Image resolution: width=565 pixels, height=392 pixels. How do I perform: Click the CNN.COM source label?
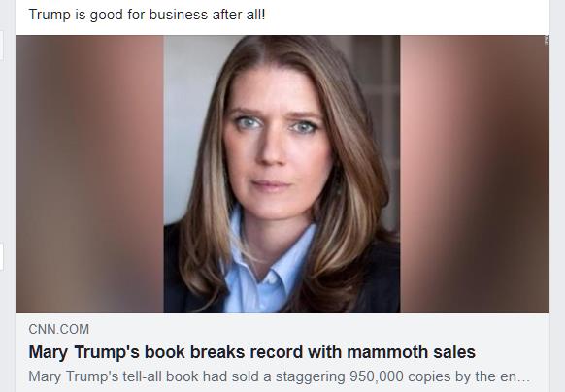(59, 329)
